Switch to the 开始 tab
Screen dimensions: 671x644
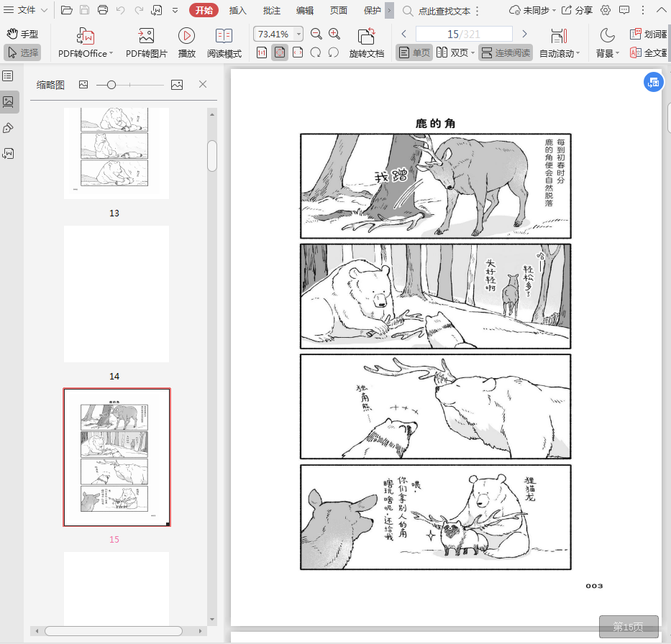tap(204, 10)
